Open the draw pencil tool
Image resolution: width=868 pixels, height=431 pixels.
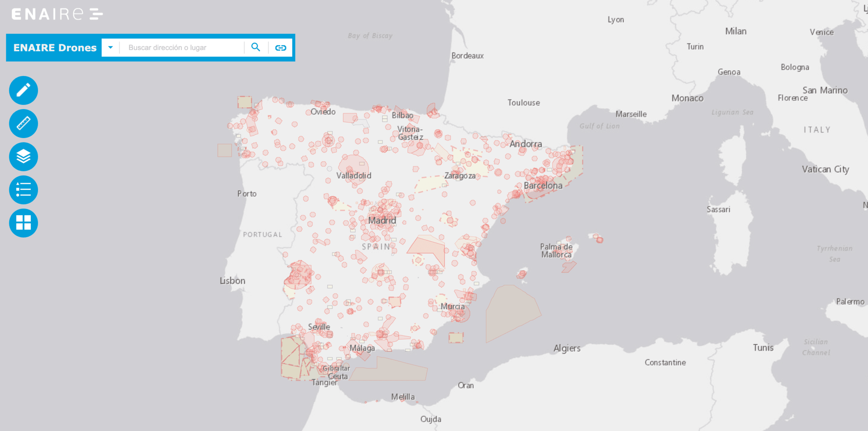click(x=24, y=90)
